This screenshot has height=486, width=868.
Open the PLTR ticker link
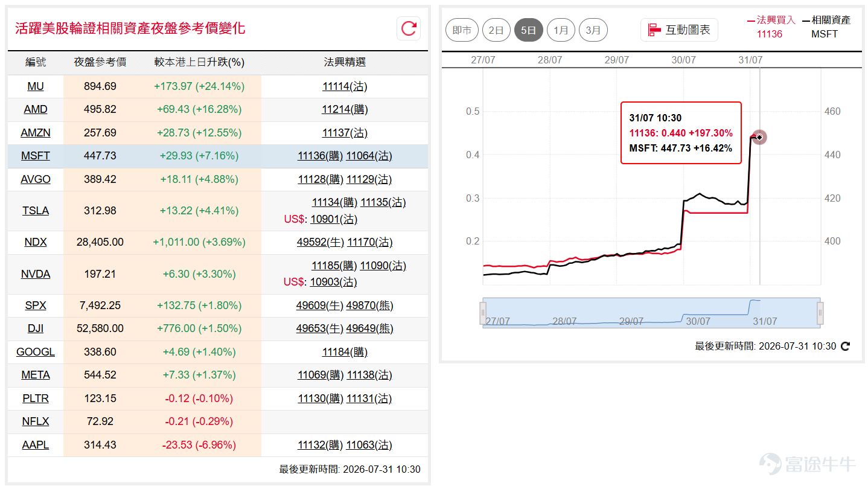[x=36, y=398]
